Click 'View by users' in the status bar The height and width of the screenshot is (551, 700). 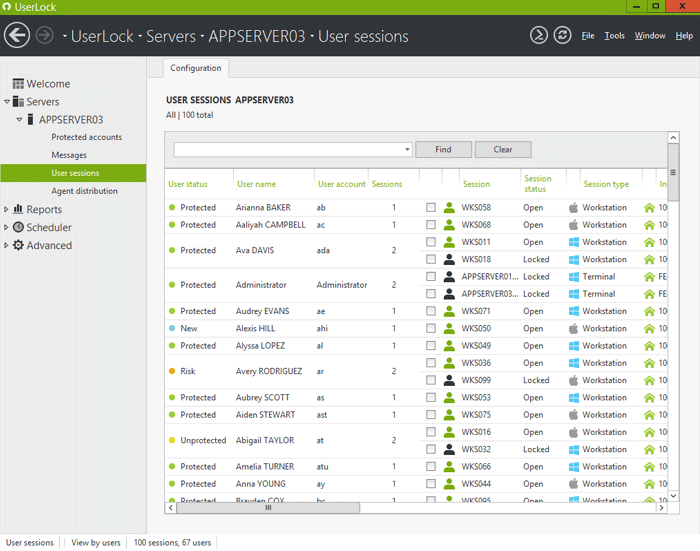point(96,543)
